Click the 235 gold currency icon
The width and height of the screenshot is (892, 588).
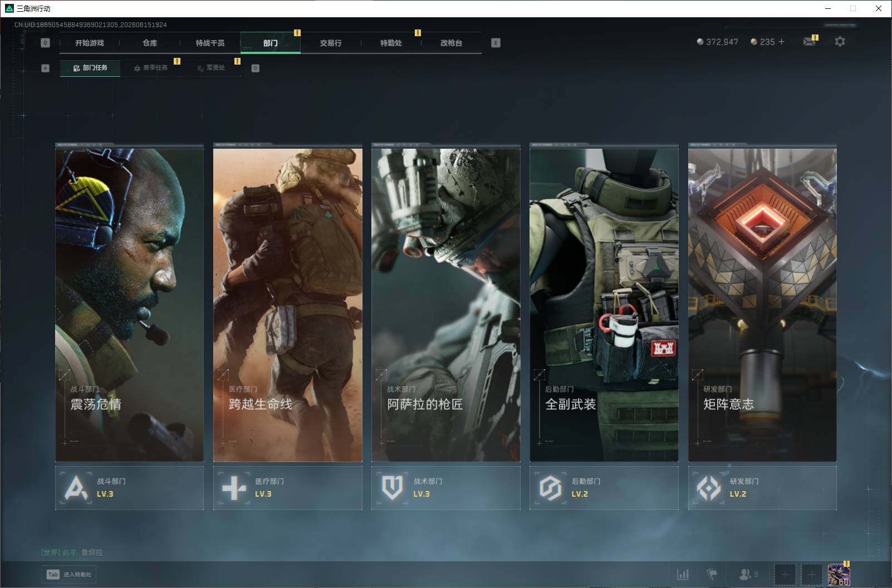(754, 42)
